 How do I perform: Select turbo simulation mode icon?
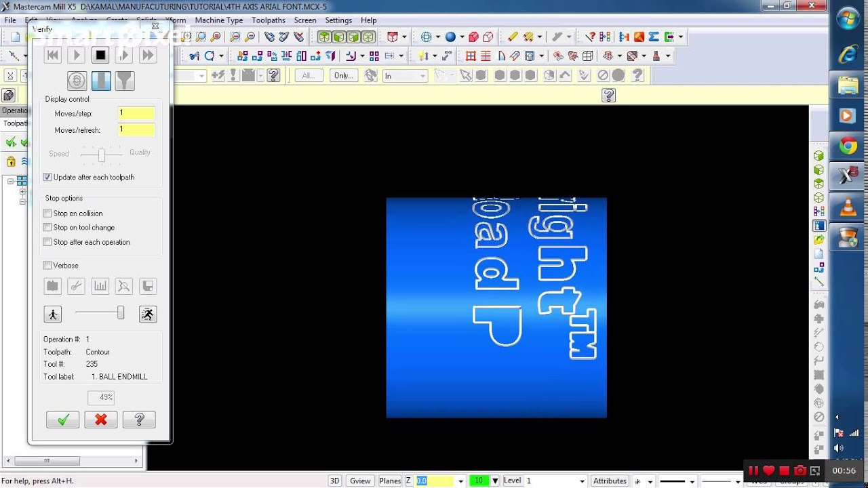point(77,81)
